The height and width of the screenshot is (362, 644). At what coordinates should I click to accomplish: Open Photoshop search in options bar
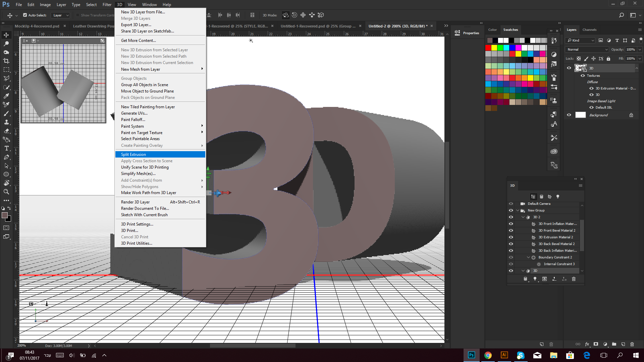[x=621, y=15]
